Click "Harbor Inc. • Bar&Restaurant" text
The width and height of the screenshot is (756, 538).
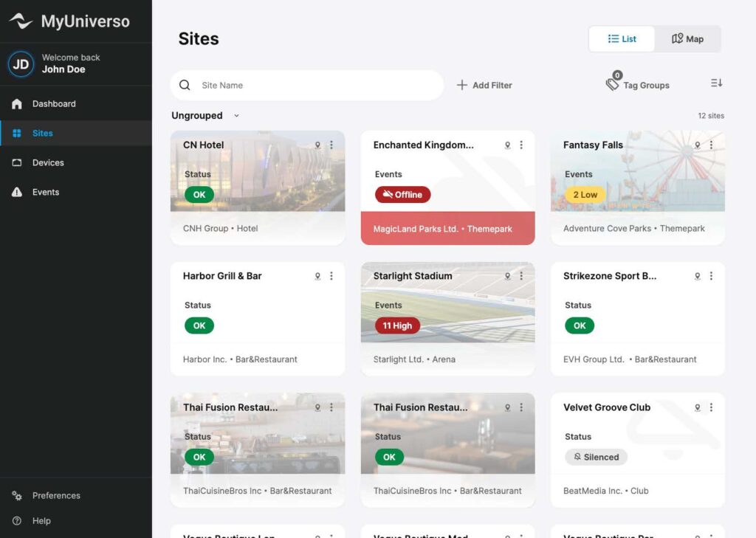[x=240, y=359]
